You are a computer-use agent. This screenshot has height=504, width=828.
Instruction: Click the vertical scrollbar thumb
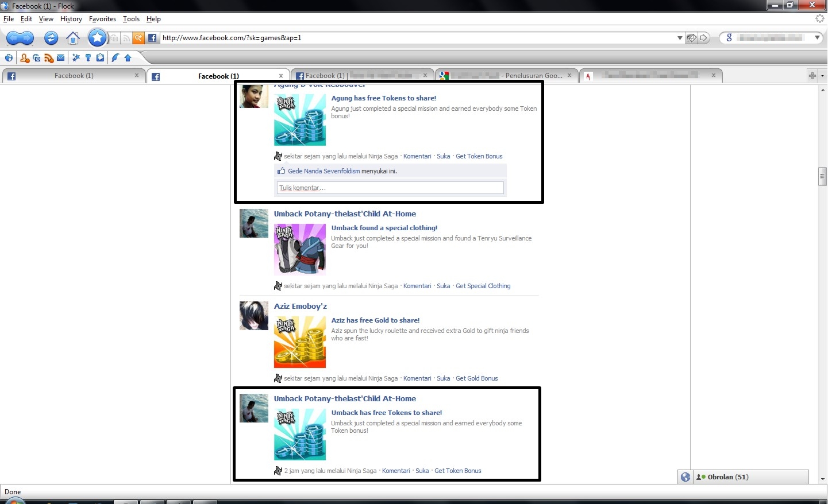[822, 177]
